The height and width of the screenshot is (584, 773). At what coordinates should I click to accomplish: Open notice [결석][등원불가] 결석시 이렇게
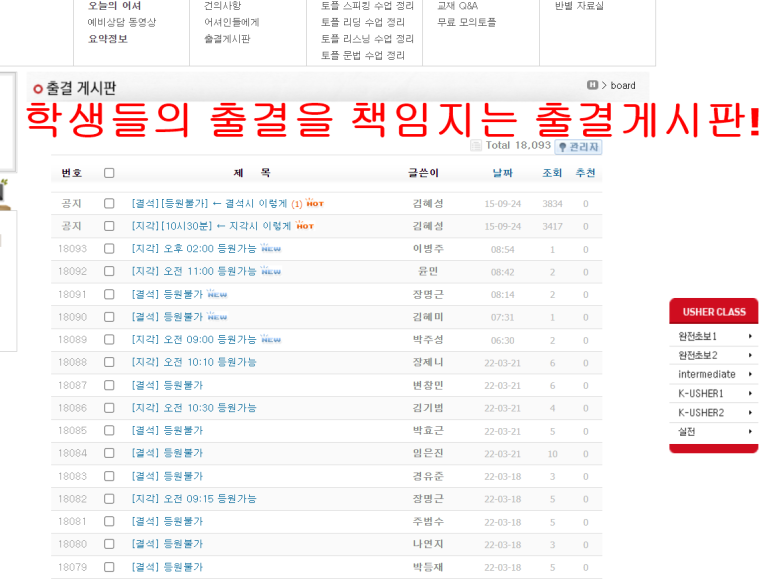(209, 204)
